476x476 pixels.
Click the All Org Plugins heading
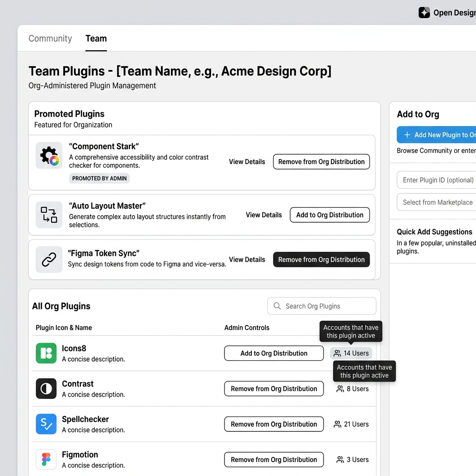pyautogui.click(x=61, y=306)
